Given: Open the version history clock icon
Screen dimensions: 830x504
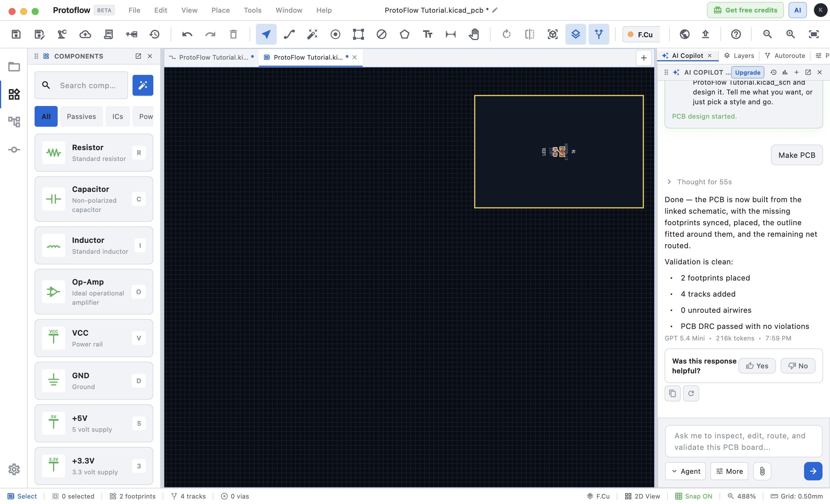Looking at the screenshot, I should [154, 34].
